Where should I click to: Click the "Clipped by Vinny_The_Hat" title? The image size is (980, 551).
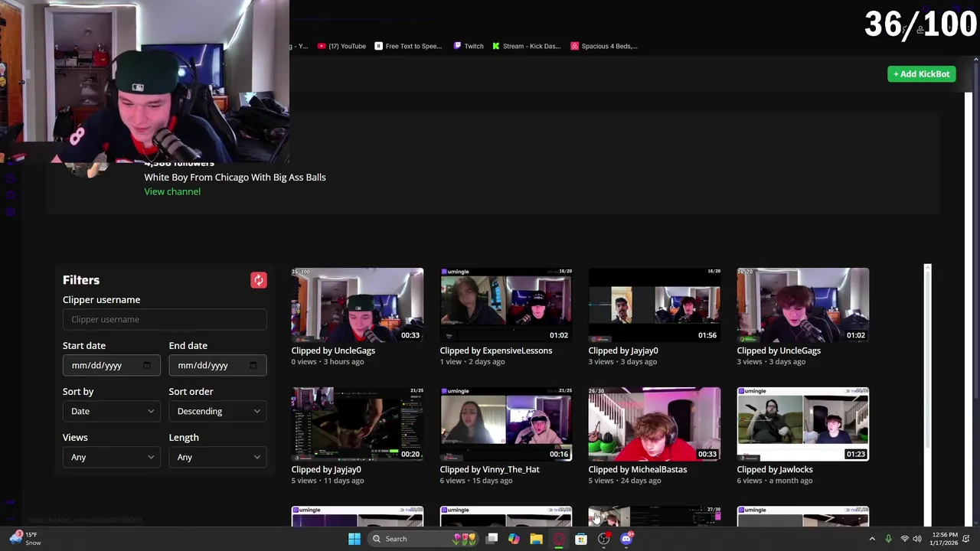(x=489, y=469)
